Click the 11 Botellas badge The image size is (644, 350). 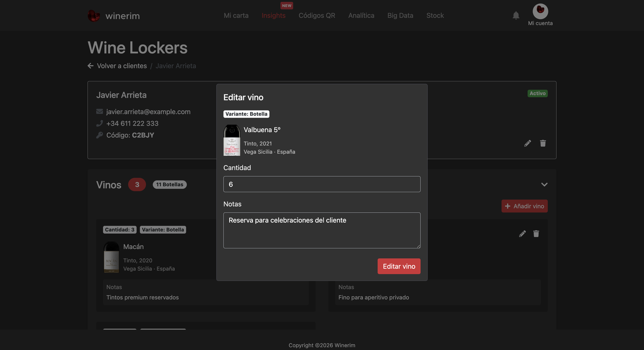point(170,184)
